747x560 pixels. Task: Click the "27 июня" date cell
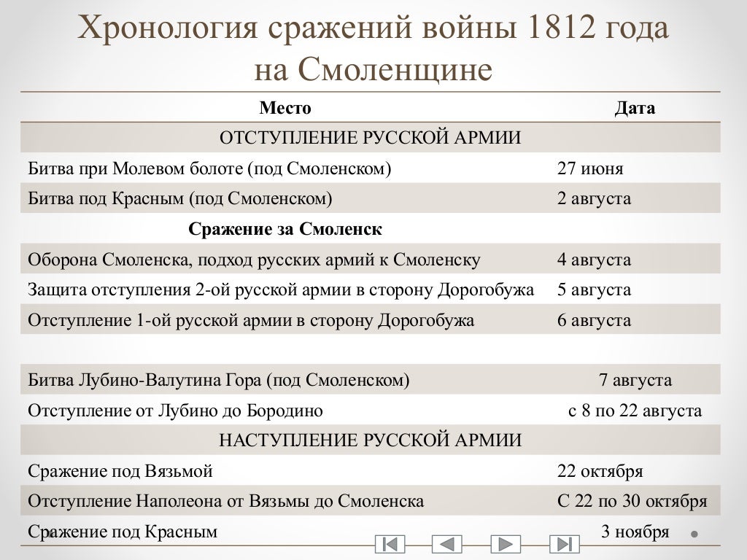coord(590,168)
